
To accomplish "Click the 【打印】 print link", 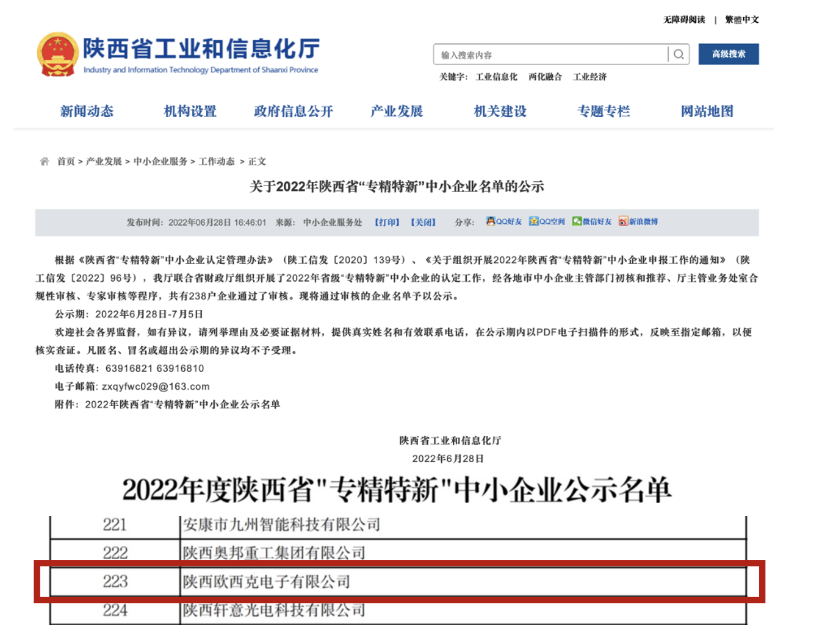I will pyautogui.click(x=387, y=222).
